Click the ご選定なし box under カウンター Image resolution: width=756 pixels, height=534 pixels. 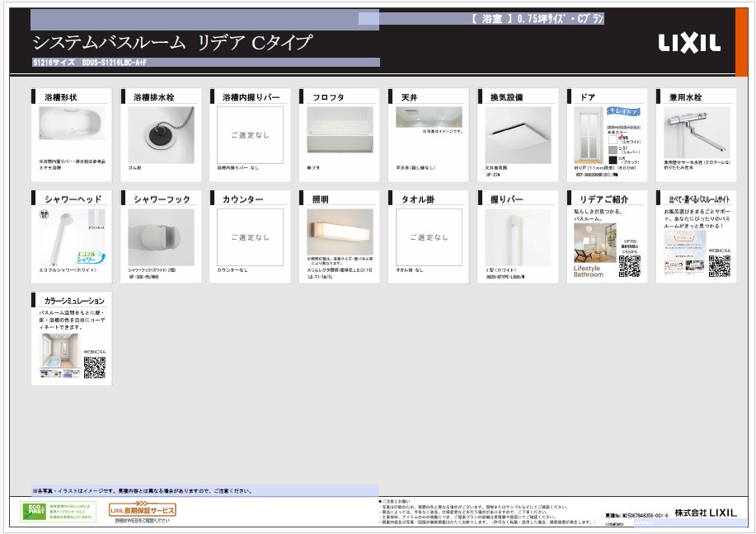(x=251, y=237)
